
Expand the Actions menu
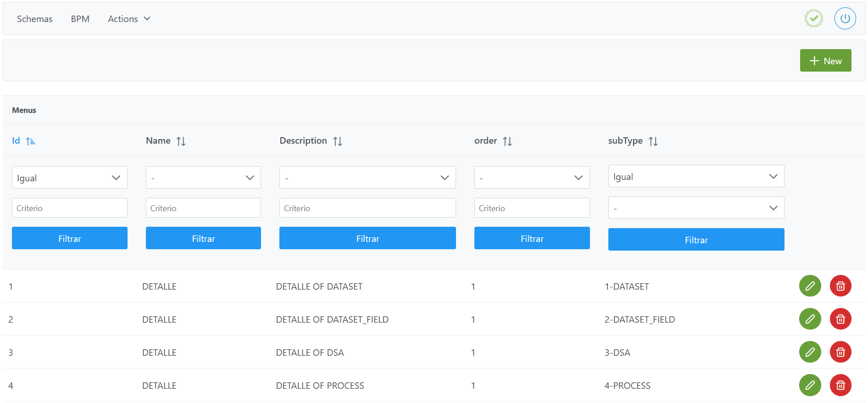pos(129,19)
